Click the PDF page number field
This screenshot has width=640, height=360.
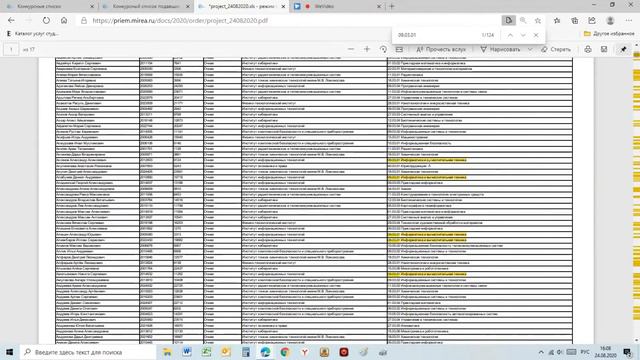[11, 49]
